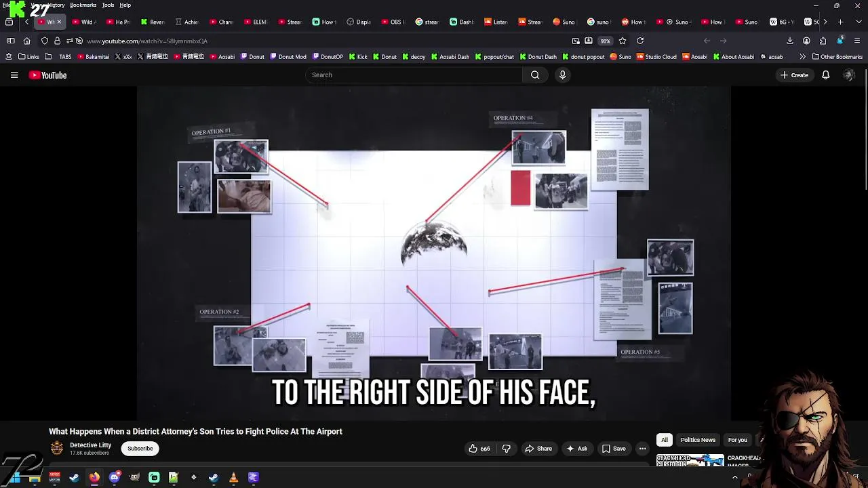
Task: Open Firefox extensions puzzle icon
Action: click(823, 41)
